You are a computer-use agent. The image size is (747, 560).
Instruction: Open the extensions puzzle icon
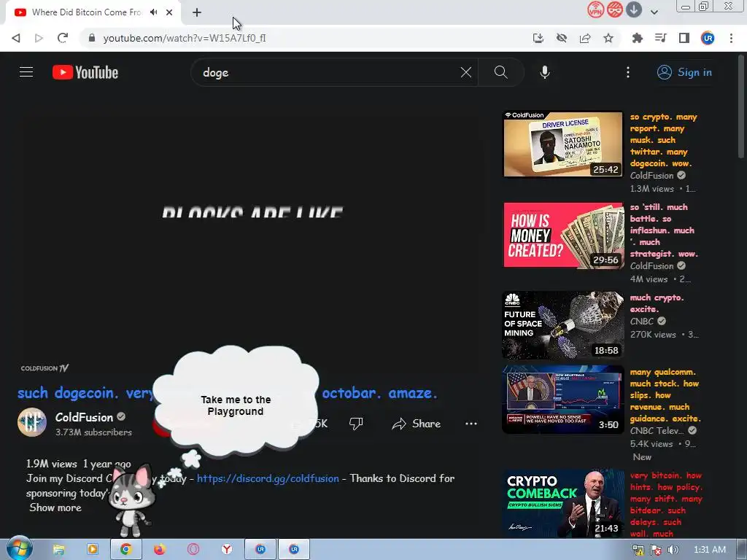coord(637,38)
